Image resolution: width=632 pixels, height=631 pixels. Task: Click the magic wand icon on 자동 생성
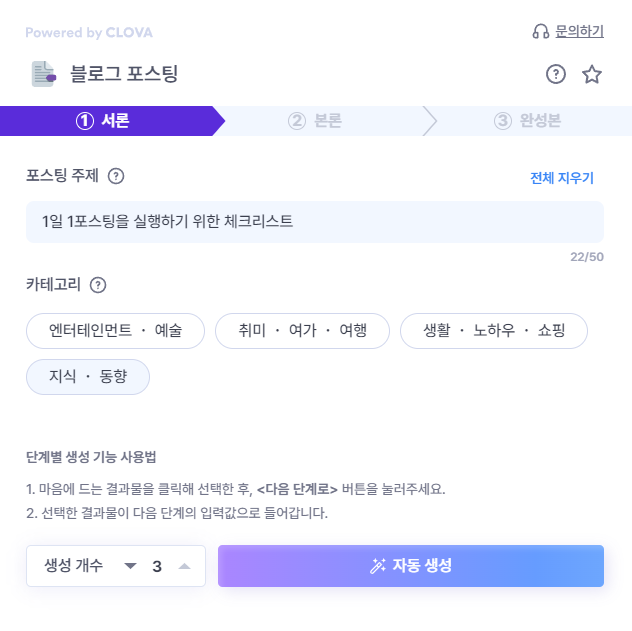(378, 566)
